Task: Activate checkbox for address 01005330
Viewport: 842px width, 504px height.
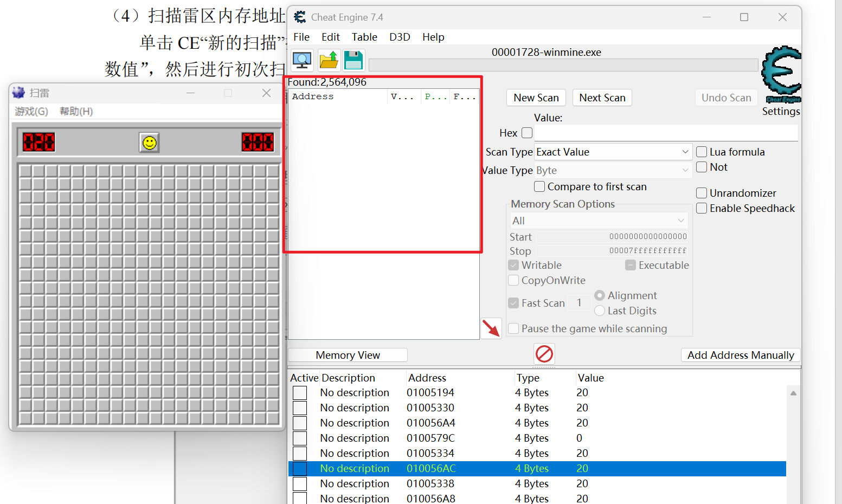Action: click(300, 408)
